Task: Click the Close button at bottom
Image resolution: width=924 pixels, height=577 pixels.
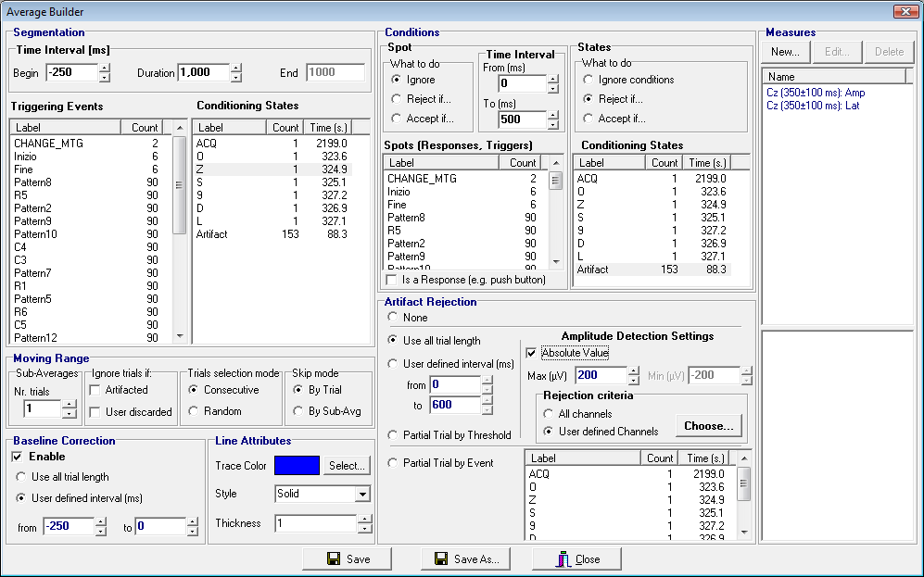Action: 576,558
